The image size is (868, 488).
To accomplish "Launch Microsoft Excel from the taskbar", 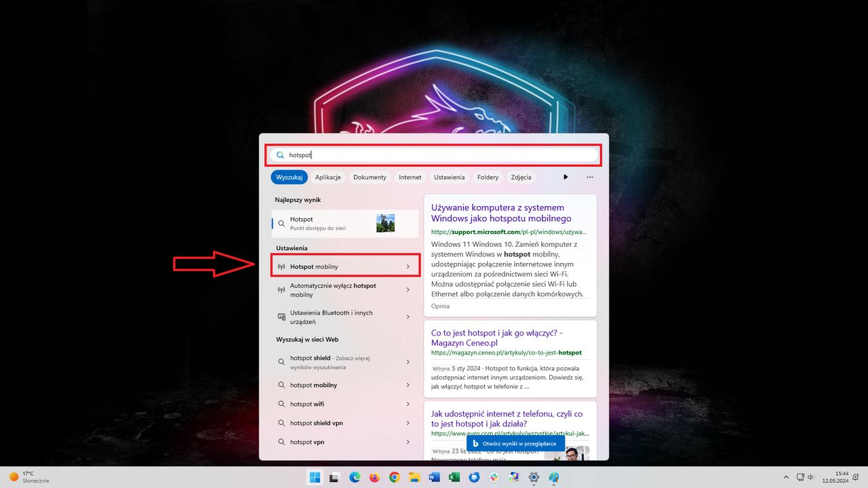I will tap(454, 477).
